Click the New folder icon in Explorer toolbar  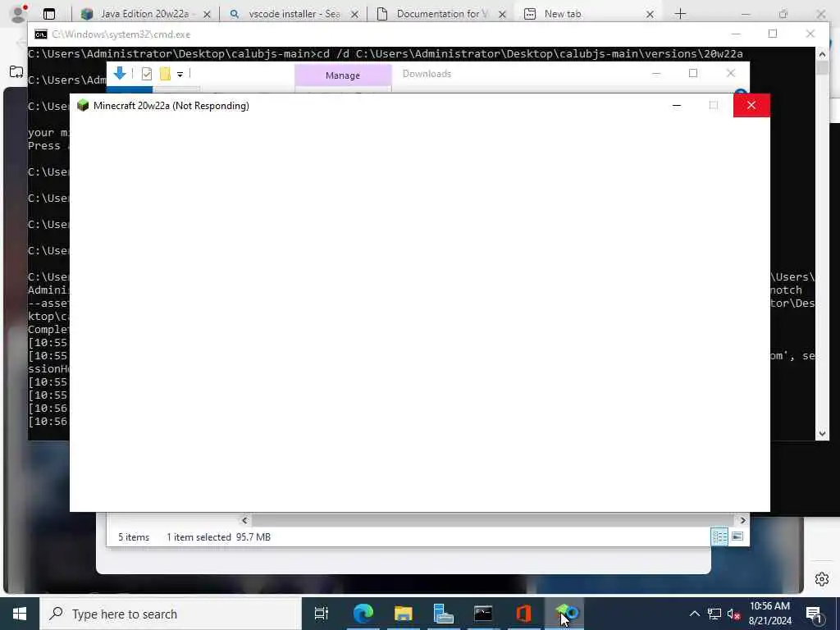(x=165, y=73)
